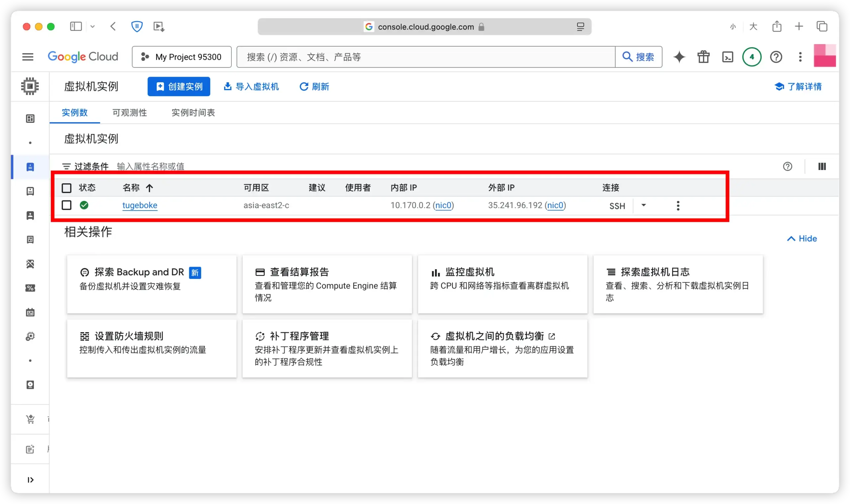Viewport: 850px width, 504px height.
Task: Open the Gemini sparkle assistant icon
Action: point(679,57)
